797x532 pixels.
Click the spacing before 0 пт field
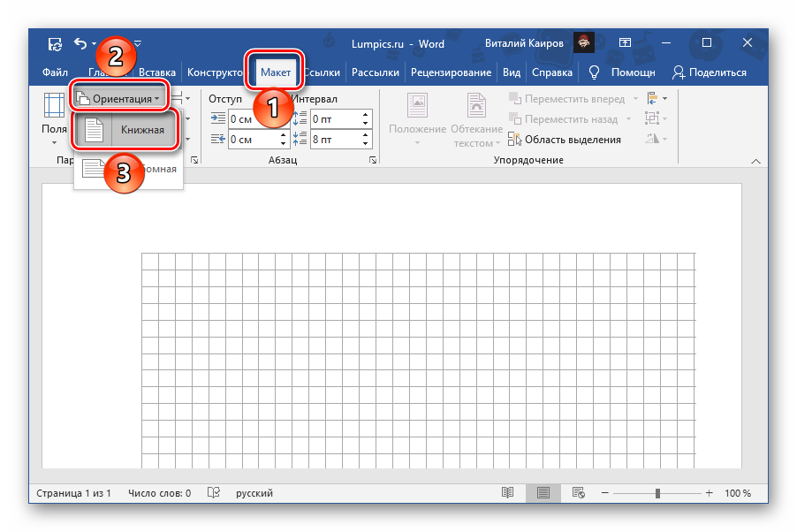tap(336, 119)
